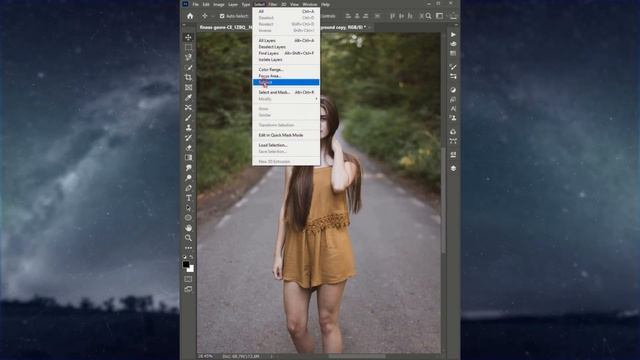Change screen mode button in toolbox
Viewport: 640px width, 360px height.
click(x=188, y=289)
